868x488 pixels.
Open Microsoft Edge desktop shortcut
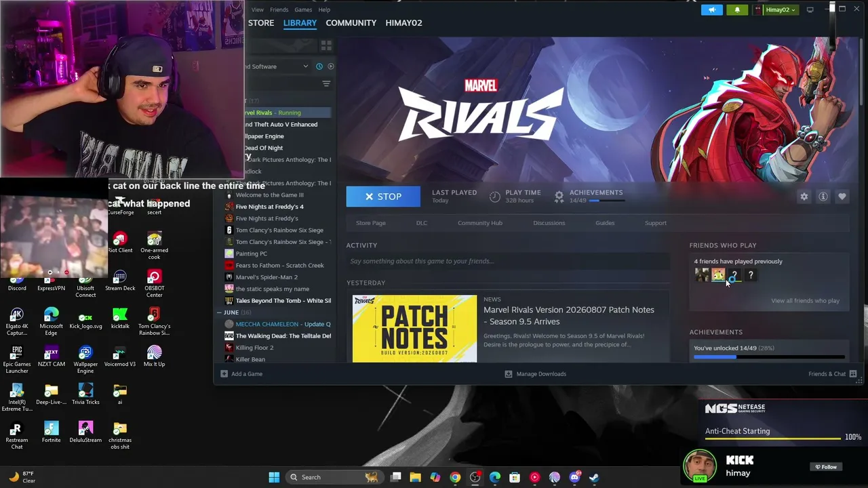click(51, 322)
